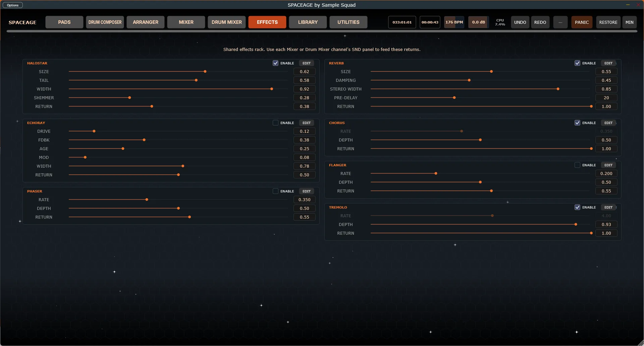The image size is (644, 346).
Task: Click the Halostar Width value field 0.92
Action: [305, 89]
